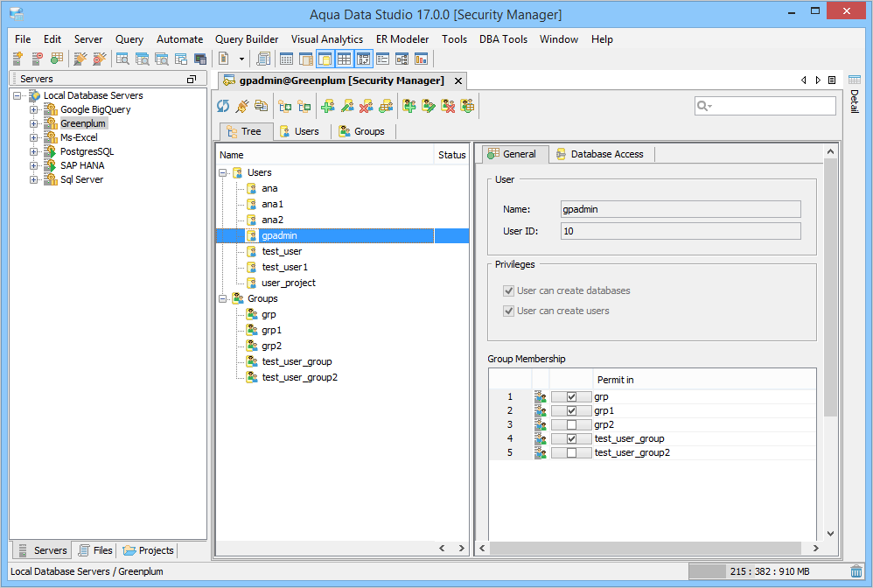The width and height of the screenshot is (873, 588).
Task: Click the copy script icon in Security Manager toolbar
Action: pyautogui.click(x=262, y=106)
